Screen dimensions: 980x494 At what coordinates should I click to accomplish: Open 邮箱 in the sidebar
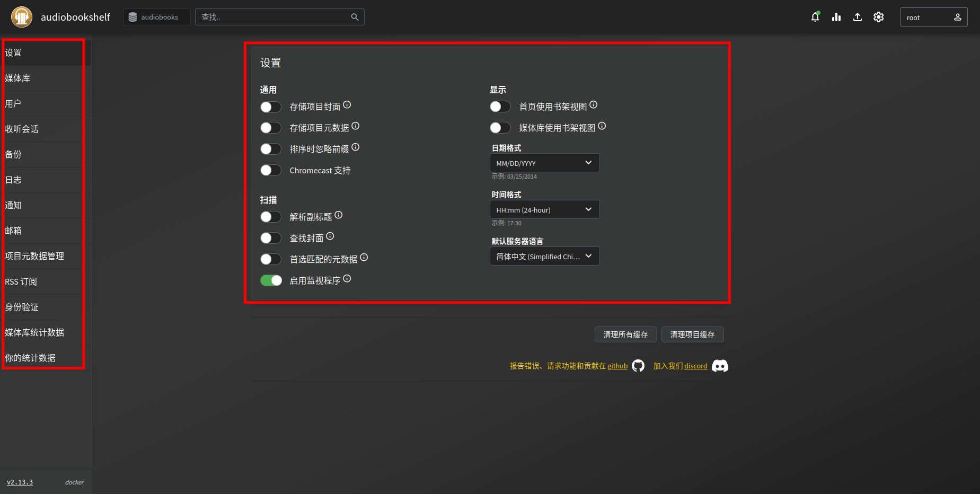click(x=46, y=231)
